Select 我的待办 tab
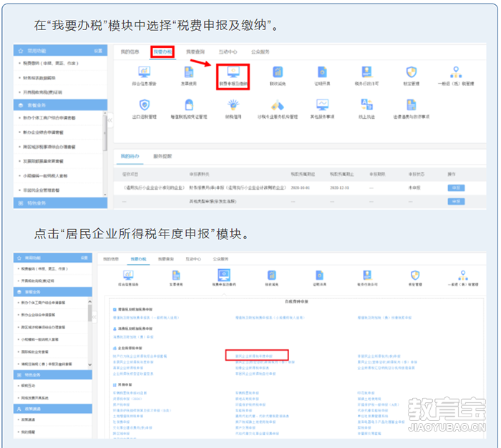 click(130, 156)
